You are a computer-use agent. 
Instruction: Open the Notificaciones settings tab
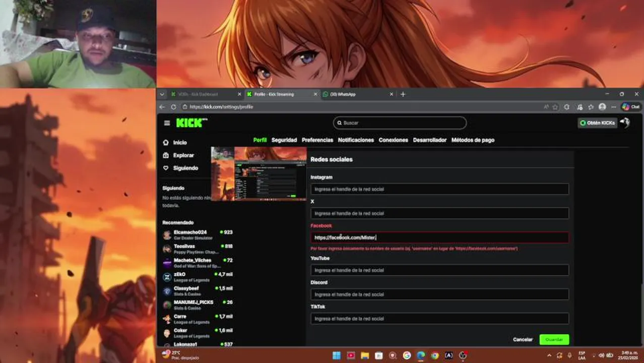click(x=356, y=140)
